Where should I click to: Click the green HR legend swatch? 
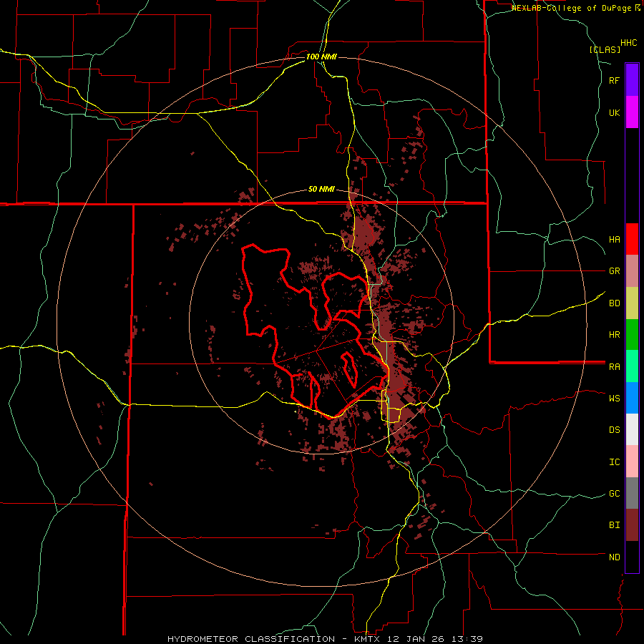point(632,335)
